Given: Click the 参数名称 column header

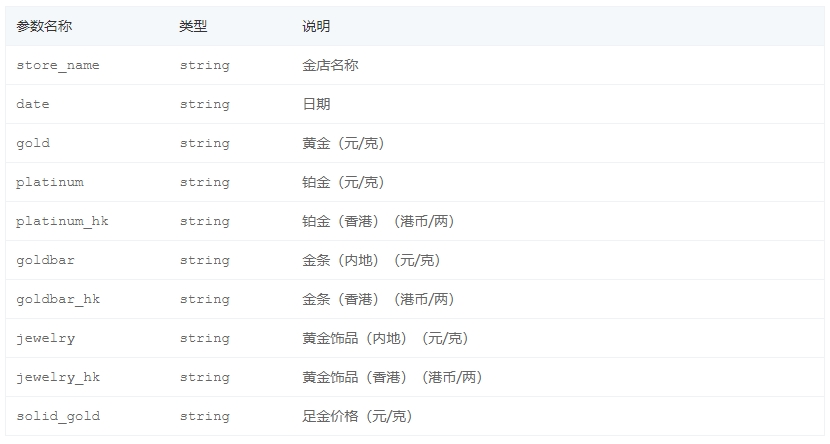Looking at the screenshot, I should click(x=44, y=26).
